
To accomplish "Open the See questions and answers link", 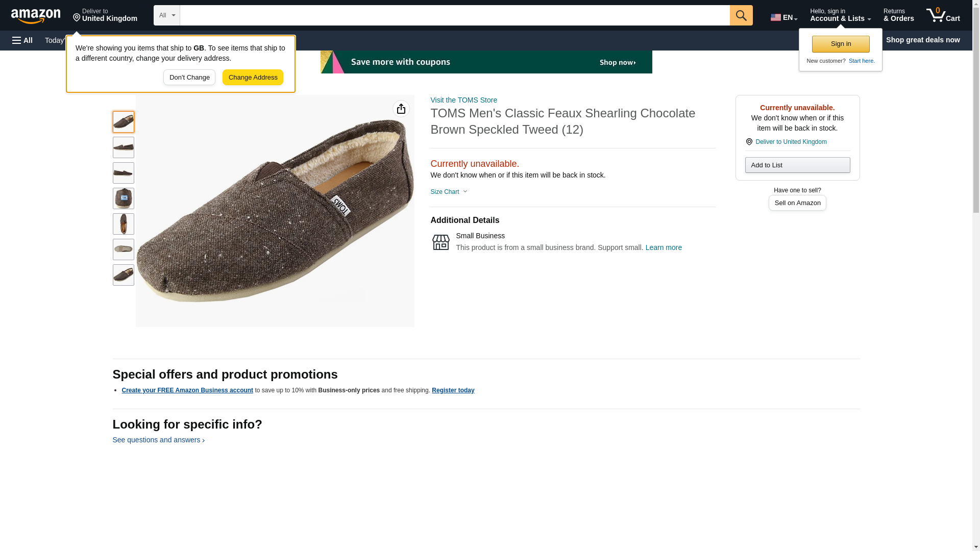I will click(158, 440).
